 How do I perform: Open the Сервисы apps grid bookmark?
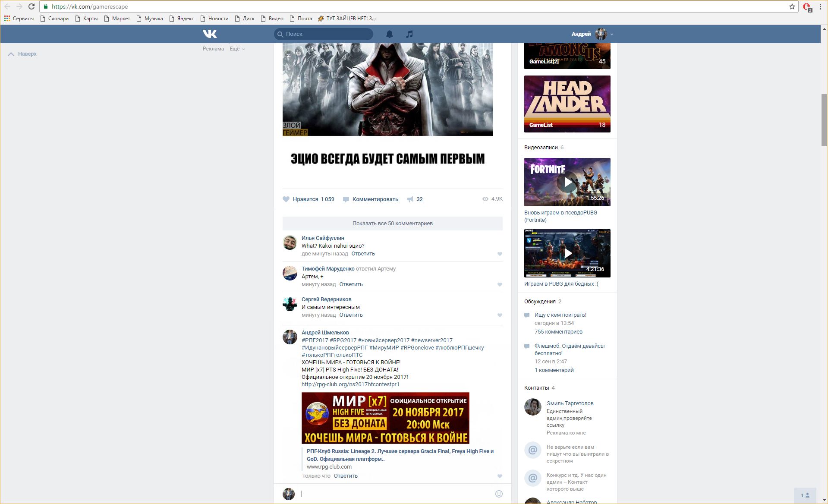tap(19, 19)
